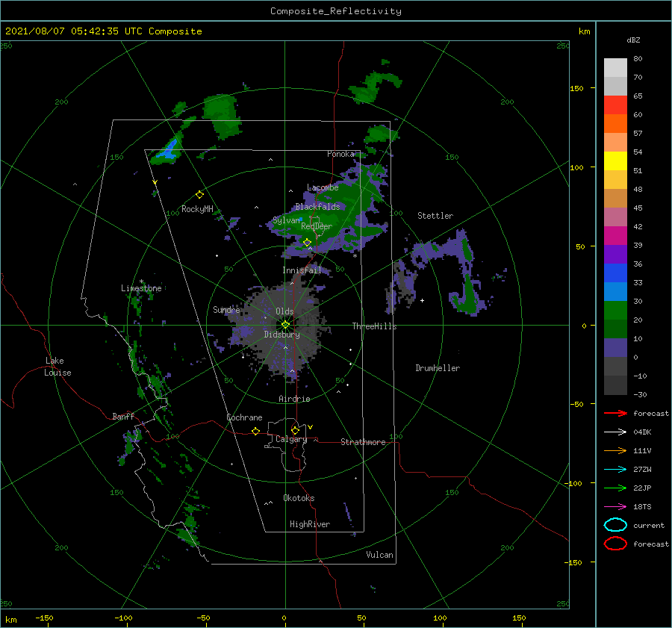The height and width of the screenshot is (628, 672).
Task: Click the dBZ legend heading
Action: [x=633, y=40]
